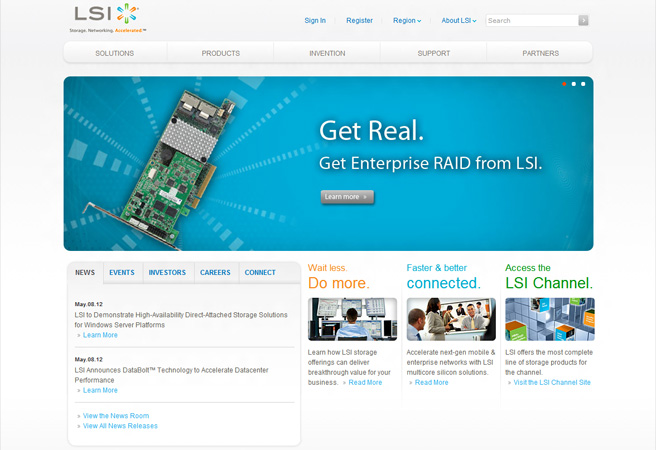Switch to the Investors tab
The image size is (656, 450).
(167, 272)
